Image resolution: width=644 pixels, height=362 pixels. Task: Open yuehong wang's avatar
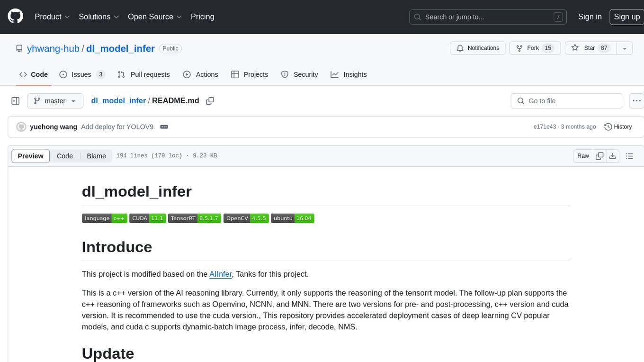pos(21,127)
